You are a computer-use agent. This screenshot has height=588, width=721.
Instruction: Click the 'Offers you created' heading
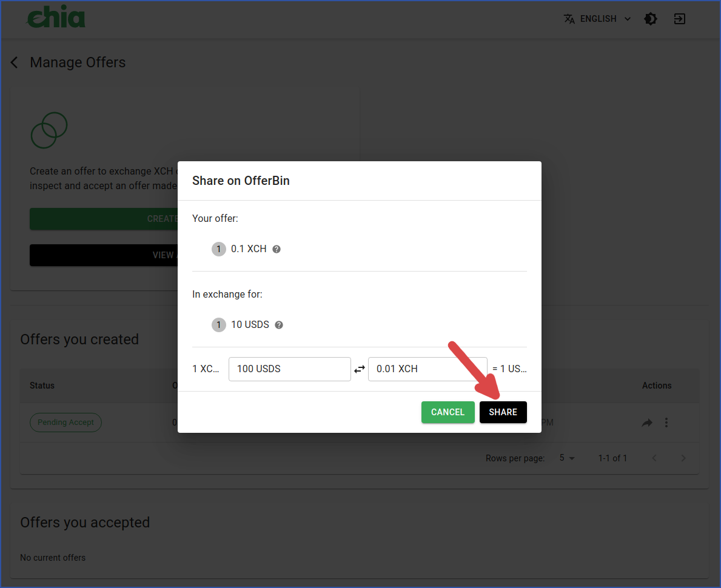(79, 339)
